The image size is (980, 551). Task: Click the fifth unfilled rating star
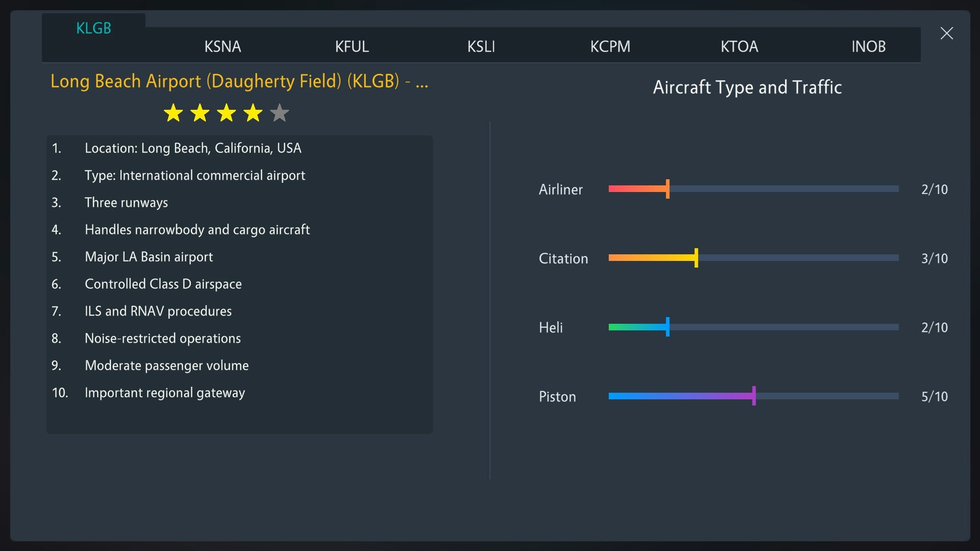point(279,113)
